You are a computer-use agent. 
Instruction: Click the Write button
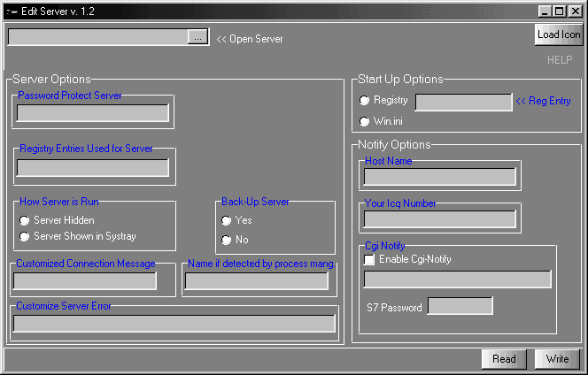(x=557, y=359)
